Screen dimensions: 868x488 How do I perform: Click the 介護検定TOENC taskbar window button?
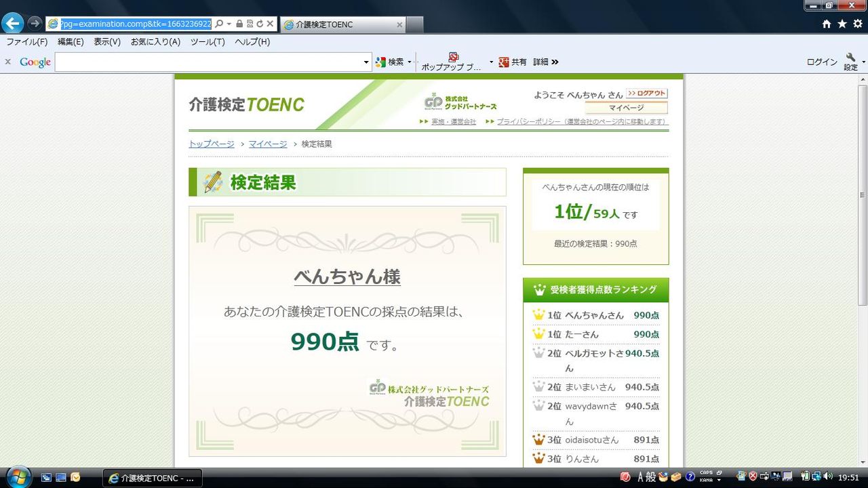[x=153, y=478]
